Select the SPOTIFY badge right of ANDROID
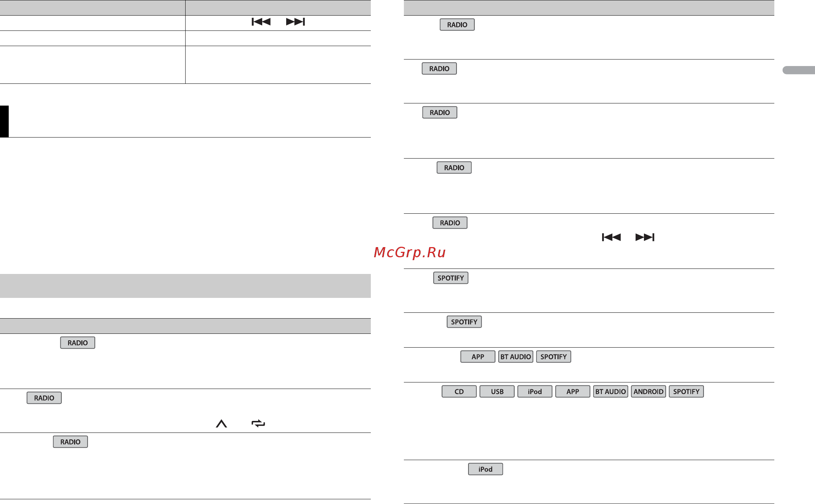The height and width of the screenshot is (504, 815). 686,392
